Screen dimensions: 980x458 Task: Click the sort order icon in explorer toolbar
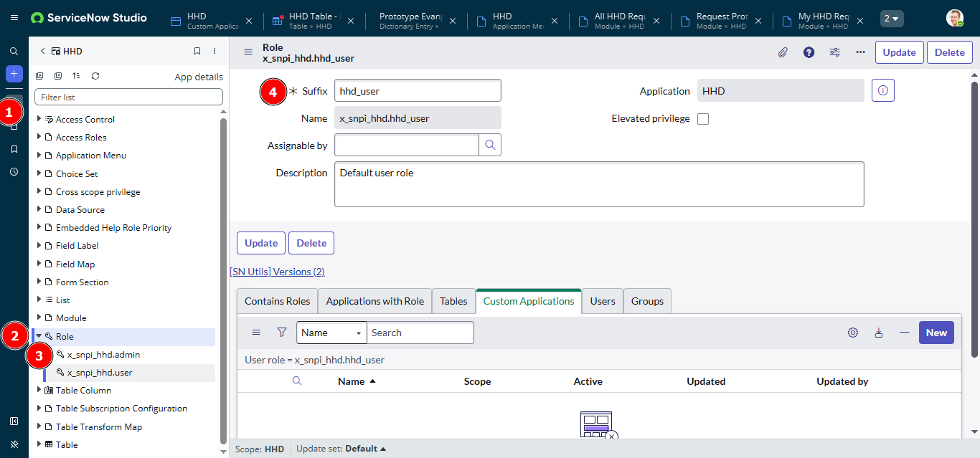[77, 76]
